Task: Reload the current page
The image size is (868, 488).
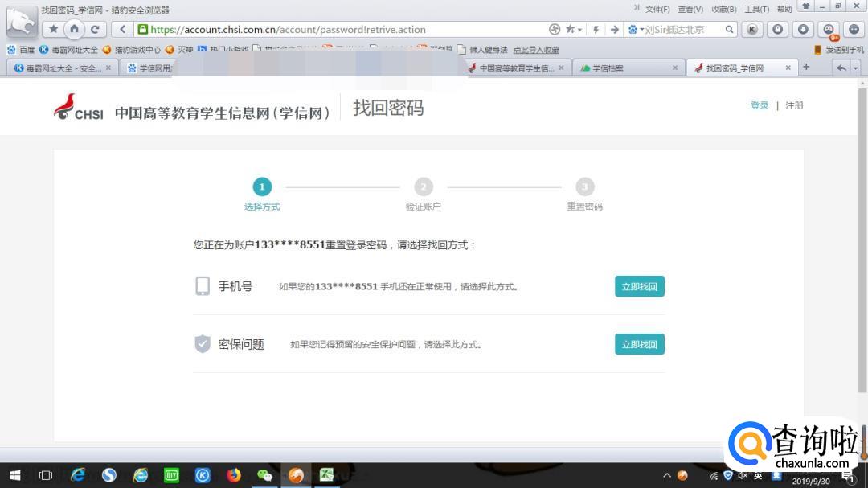Action: [x=95, y=30]
